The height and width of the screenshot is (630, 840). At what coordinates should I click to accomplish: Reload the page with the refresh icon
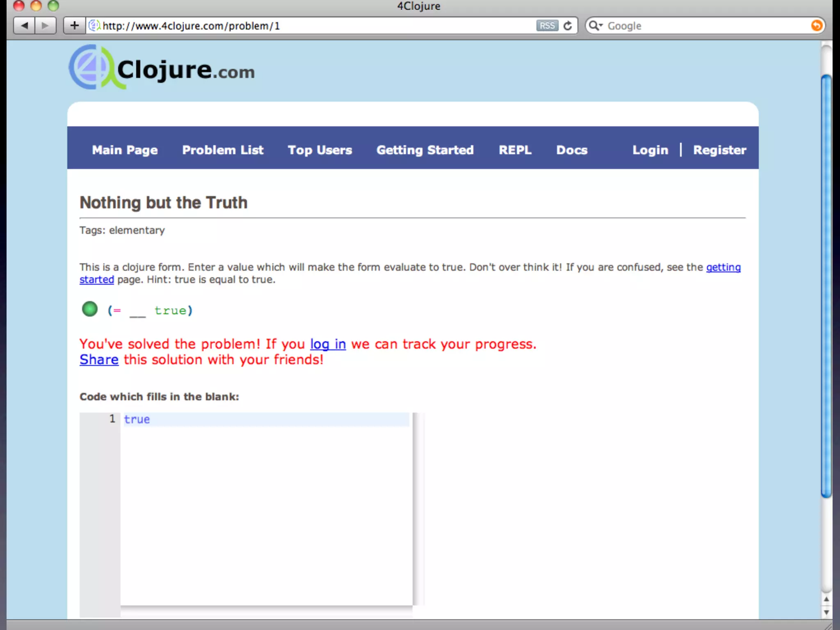568,26
